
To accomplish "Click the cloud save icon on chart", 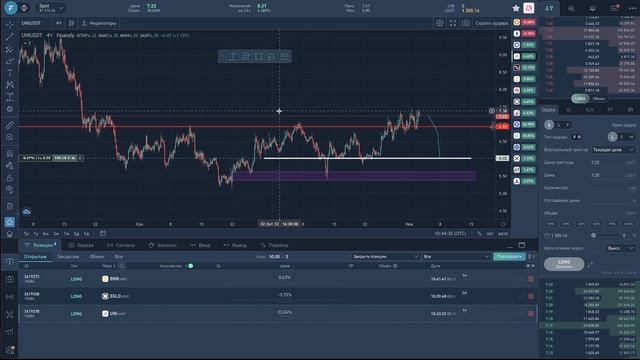I will (x=27, y=212).
